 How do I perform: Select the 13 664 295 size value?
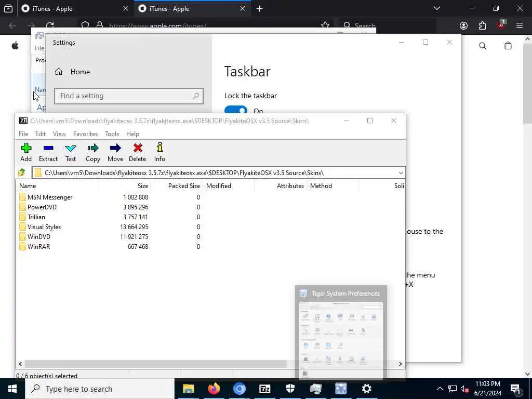tap(134, 227)
